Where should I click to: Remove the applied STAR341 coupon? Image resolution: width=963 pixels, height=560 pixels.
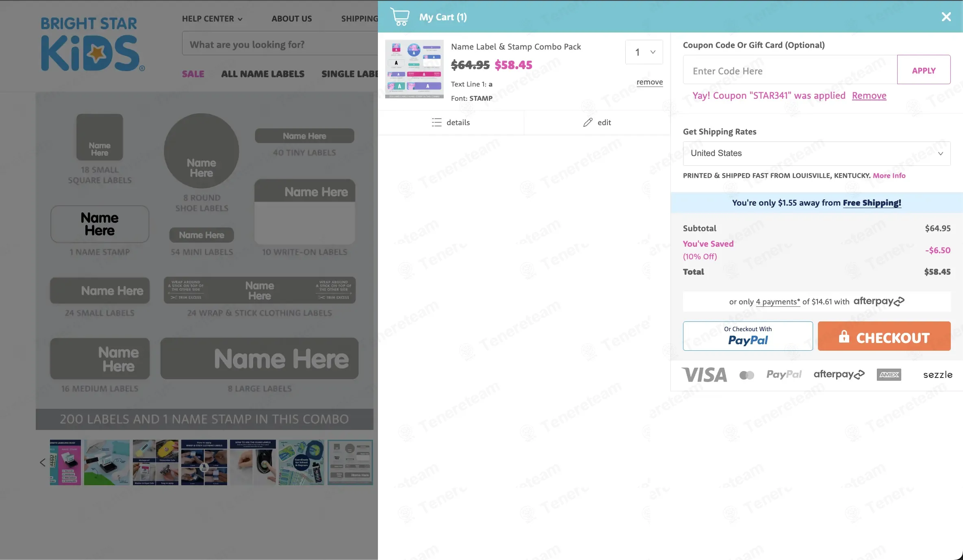[x=869, y=96]
